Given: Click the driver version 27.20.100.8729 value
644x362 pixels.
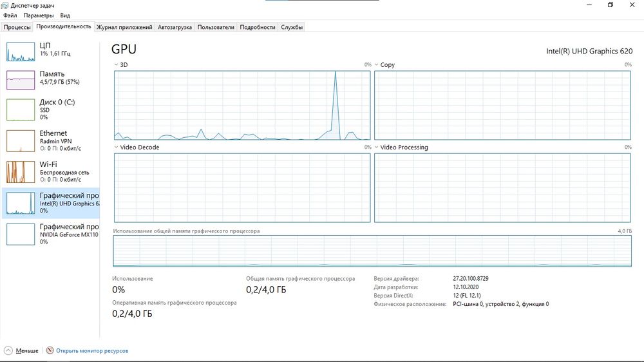Looking at the screenshot, I should coord(471,279).
